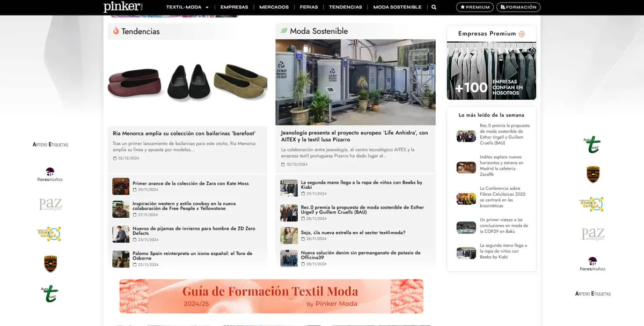Open Free People x Yellowstone article

tap(184, 206)
